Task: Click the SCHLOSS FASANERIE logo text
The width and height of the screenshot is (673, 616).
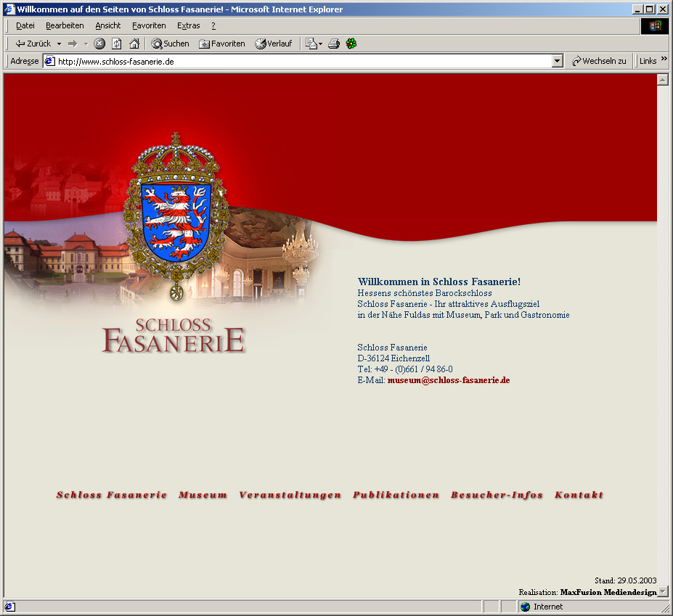Action: coord(174,335)
